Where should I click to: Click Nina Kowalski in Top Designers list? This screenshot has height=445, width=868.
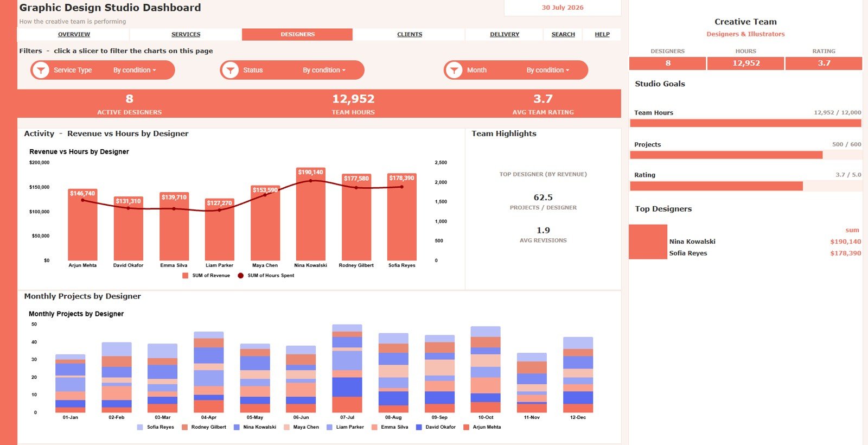pyautogui.click(x=692, y=241)
